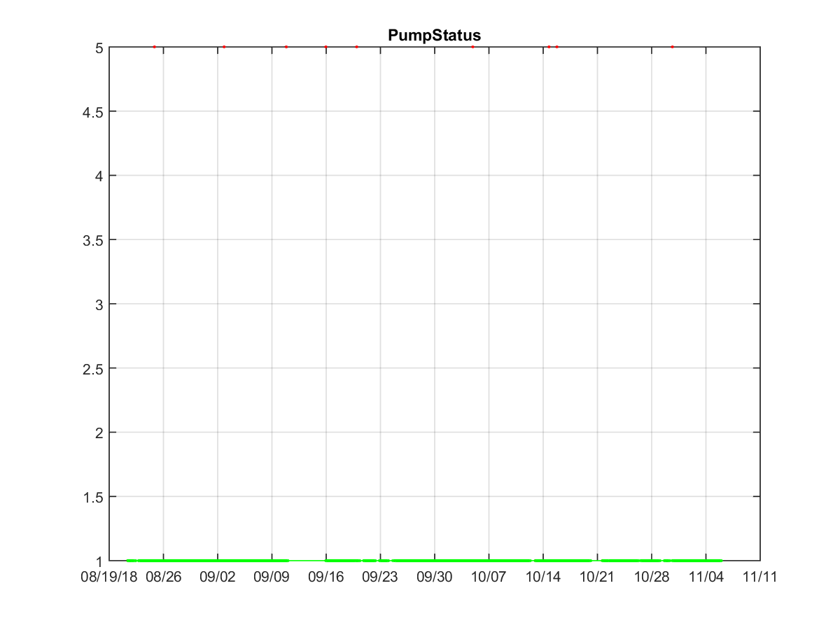
Task: Select the x-axis date label 08/19/18
Action: click(x=108, y=577)
